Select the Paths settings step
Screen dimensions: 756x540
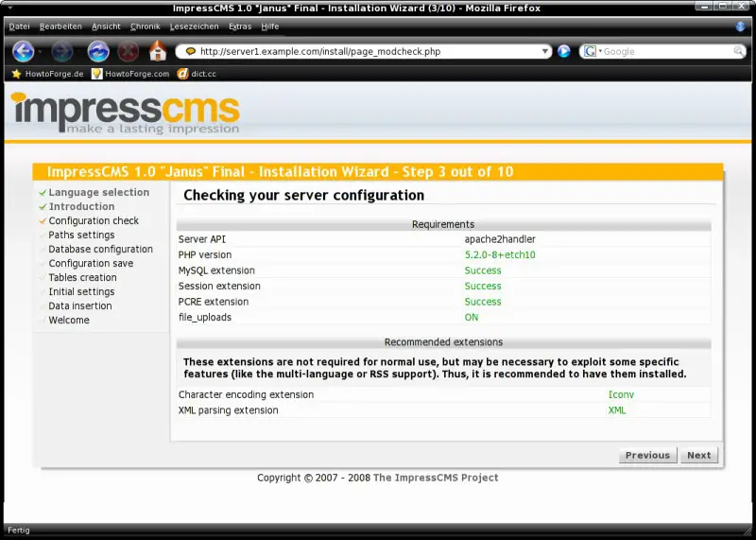(x=81, y=235)
